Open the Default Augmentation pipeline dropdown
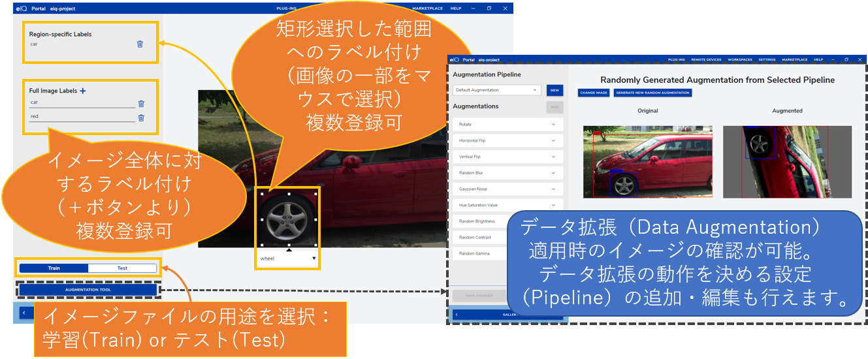The width and height of the screenshot is (868, 359). click(x=498, y=90)
